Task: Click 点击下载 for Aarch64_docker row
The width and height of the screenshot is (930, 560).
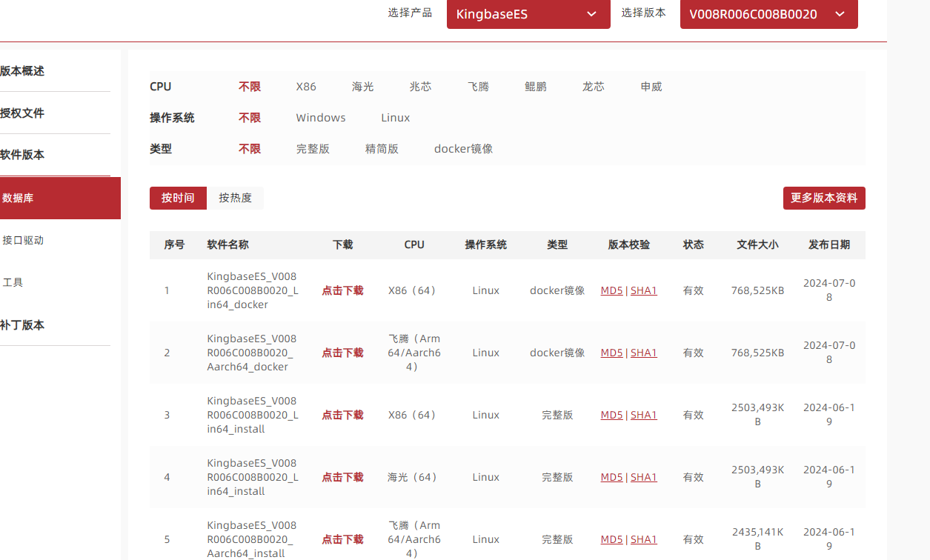Action: (x=342, y=353)
